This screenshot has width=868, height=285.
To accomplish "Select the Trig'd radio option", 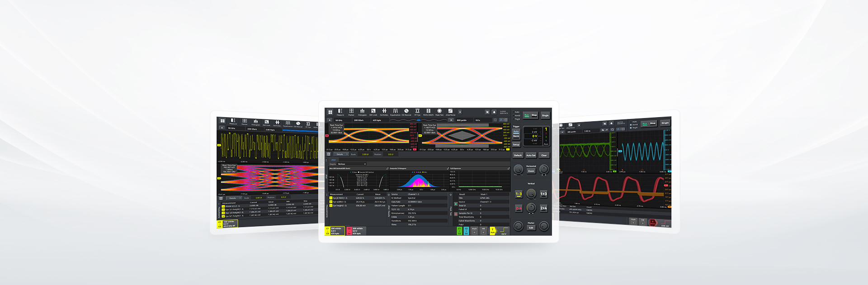I will [x=516, y=119].
